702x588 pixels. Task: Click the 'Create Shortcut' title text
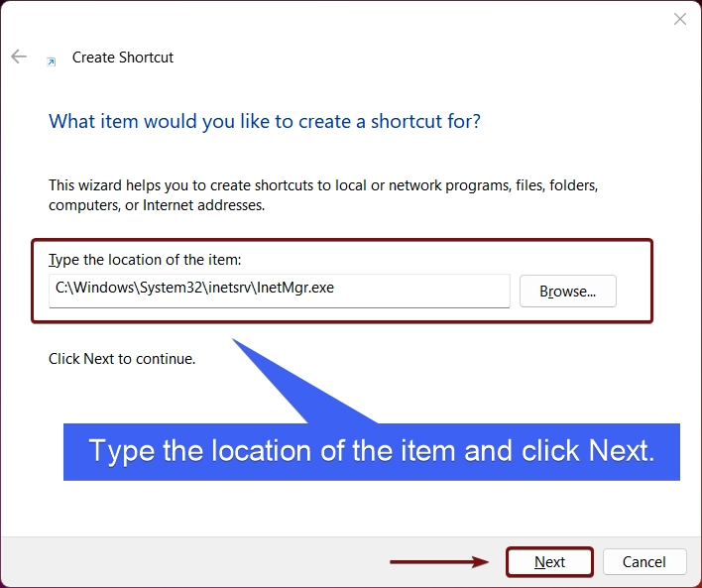(x=123, y=58)
